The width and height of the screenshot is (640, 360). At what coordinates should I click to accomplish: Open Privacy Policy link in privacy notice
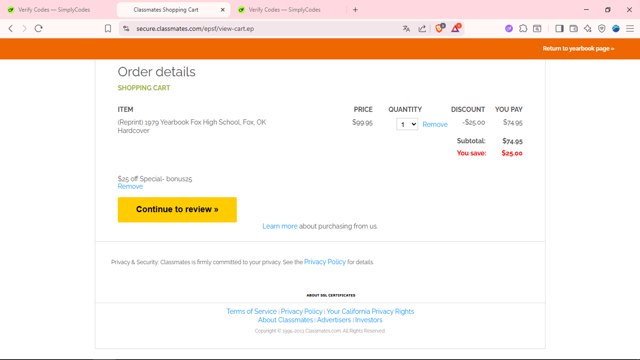click(324, 262)
